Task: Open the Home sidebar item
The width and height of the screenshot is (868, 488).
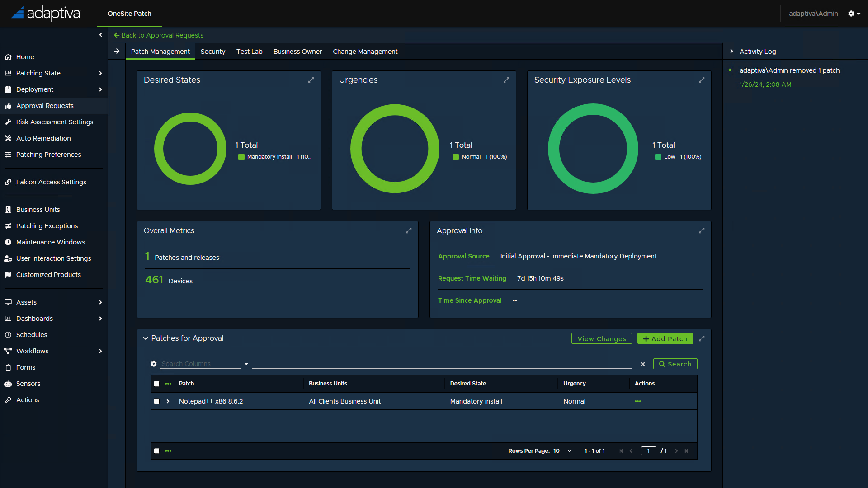Action: (x=25, y=57)
